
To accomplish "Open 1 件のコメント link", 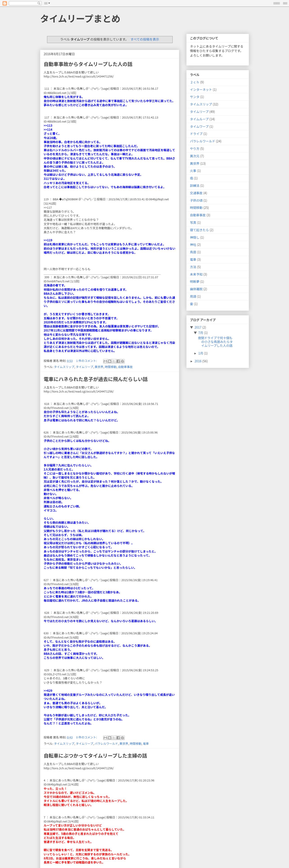I will coord(86,361).
